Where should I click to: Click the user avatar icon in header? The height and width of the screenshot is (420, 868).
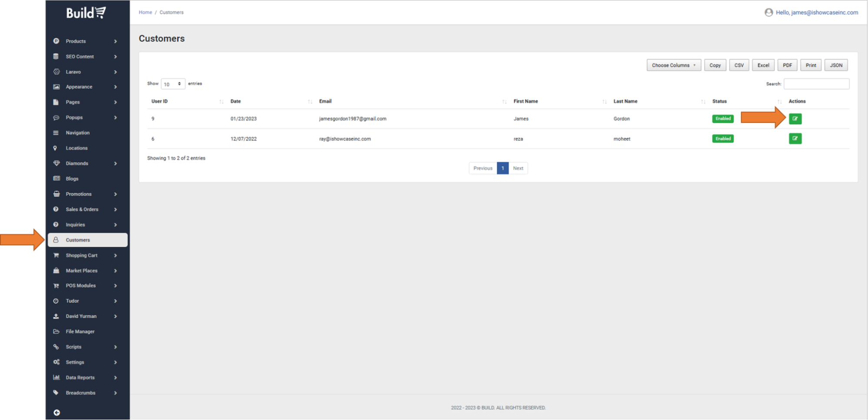pyautogui.click(x=768, y=13)
